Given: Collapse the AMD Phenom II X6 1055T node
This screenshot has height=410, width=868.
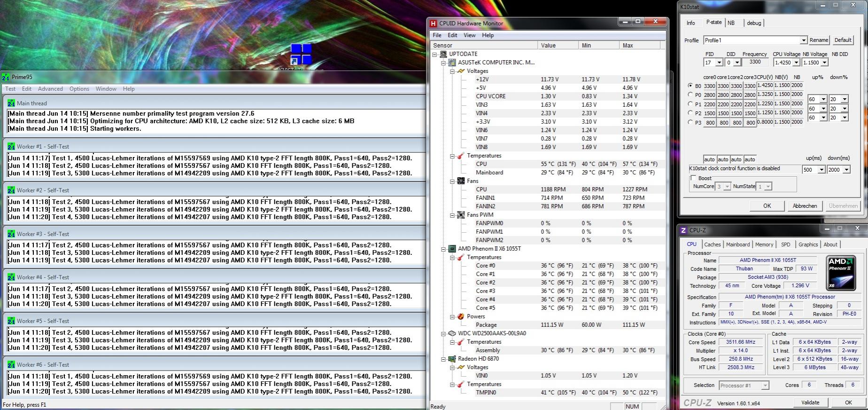Looking at the screenshot, I should click(443, 249).
